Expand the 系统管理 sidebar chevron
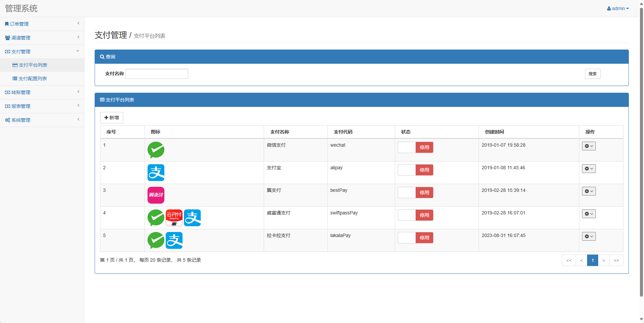The height and width of the screenshot is (323, 644). click(78, 119)
